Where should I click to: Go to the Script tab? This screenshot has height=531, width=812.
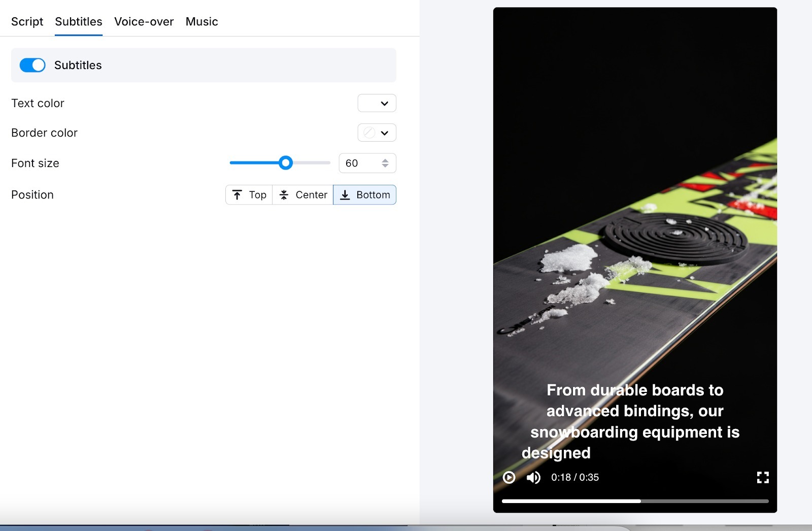point(27,21)
